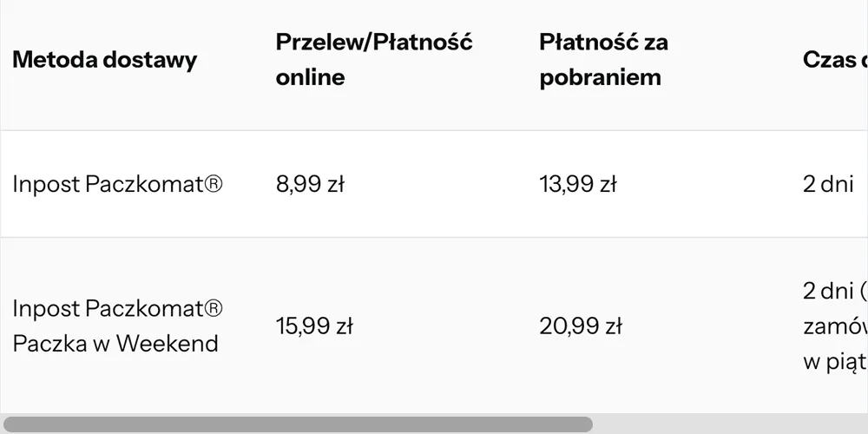Click the word "online" in the header
The width and height of the screenshot is (868, 434).
pyautogui.click(x=310, y=77)
